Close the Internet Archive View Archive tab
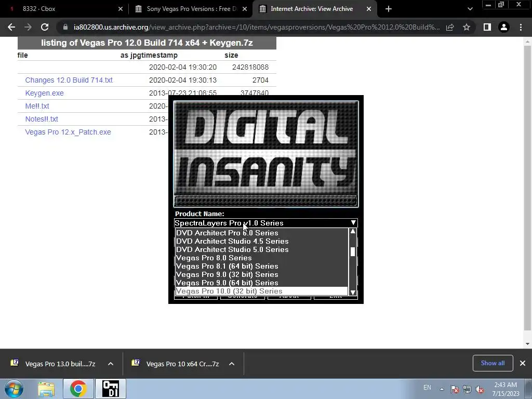This screenshot has width=532, height=399. pyautogui.click(x=369, y=9)
